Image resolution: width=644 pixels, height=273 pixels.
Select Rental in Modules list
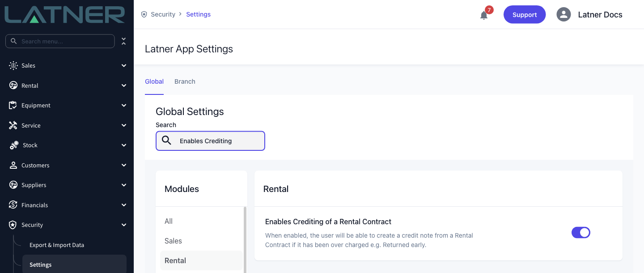(x=201, y=260)
